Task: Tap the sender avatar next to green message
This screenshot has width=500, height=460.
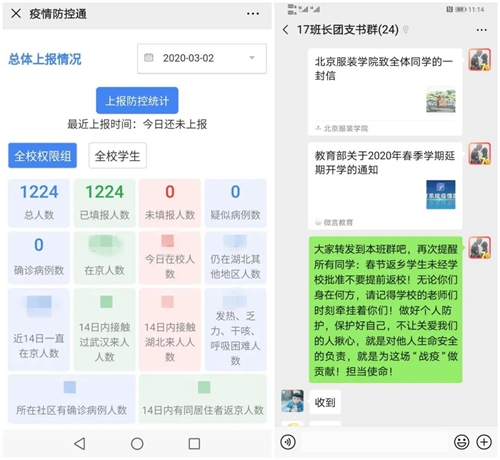Action: pos(480,247)
